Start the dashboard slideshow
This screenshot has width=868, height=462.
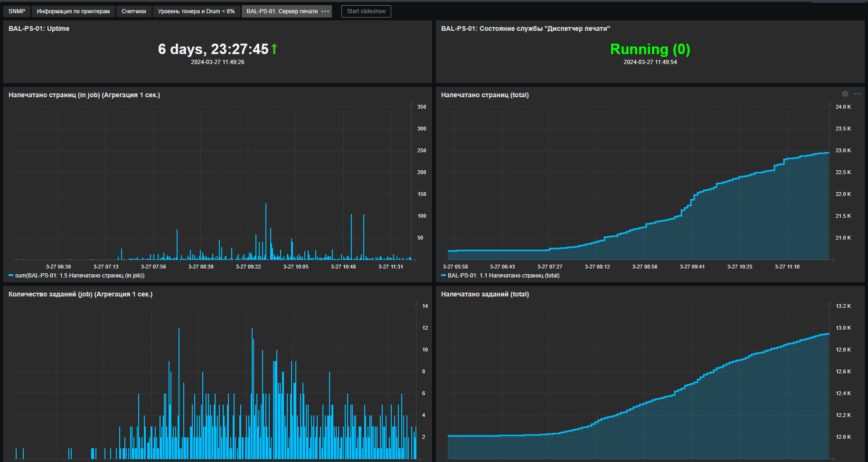click(366, 11)
